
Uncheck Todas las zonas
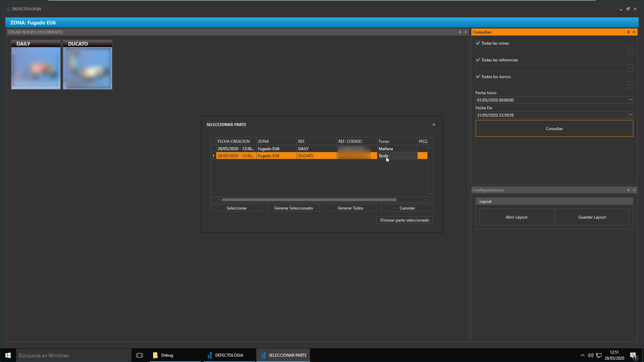[478, 43]
